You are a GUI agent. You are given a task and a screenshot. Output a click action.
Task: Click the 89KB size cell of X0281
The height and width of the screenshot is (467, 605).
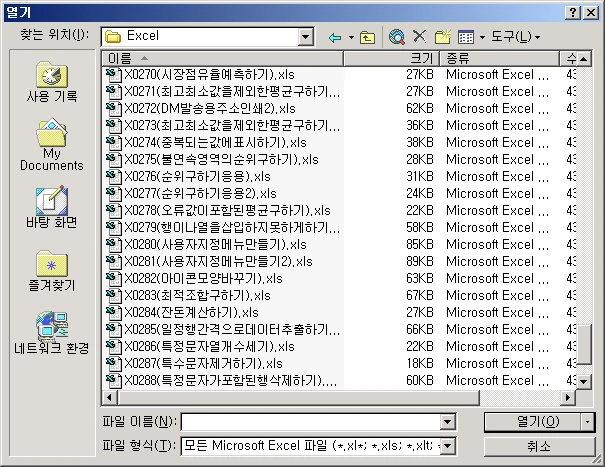point(419,261)
